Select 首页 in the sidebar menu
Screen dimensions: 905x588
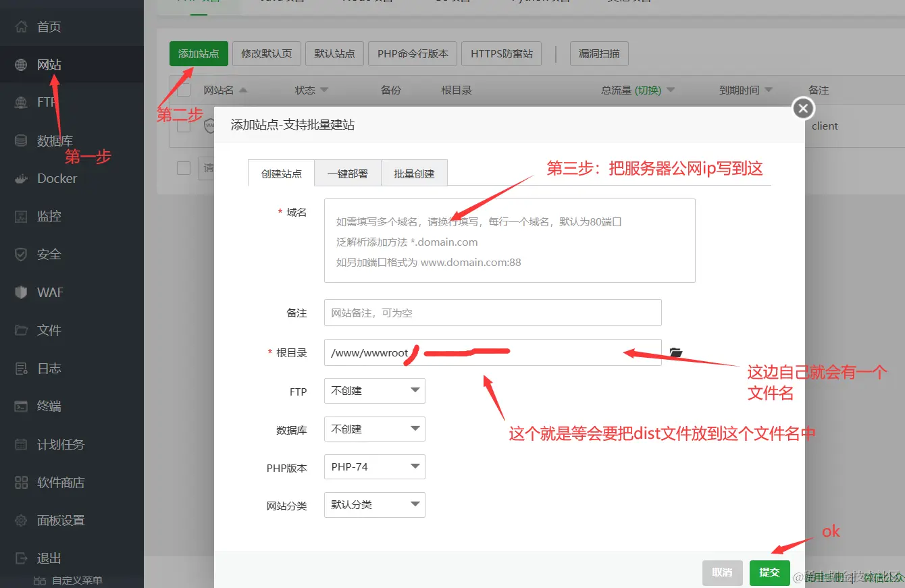[x=72, y=27]
